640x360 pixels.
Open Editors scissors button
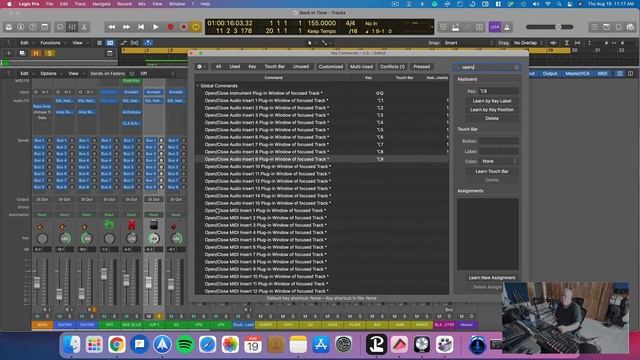[x=84, y=27]
